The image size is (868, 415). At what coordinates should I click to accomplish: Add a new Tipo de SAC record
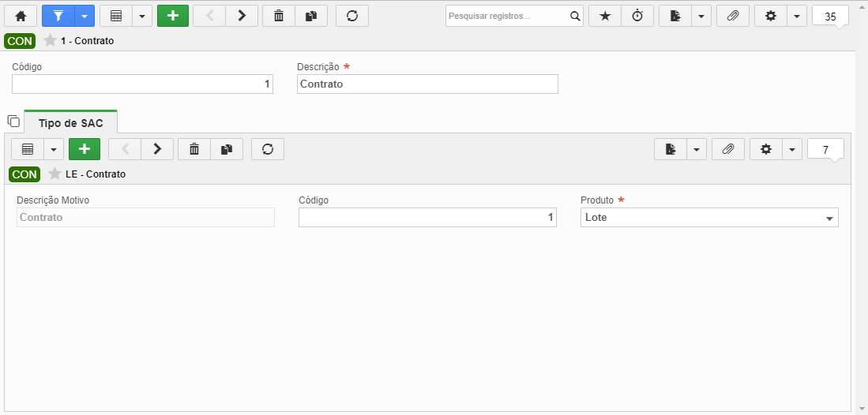(85, 149)
